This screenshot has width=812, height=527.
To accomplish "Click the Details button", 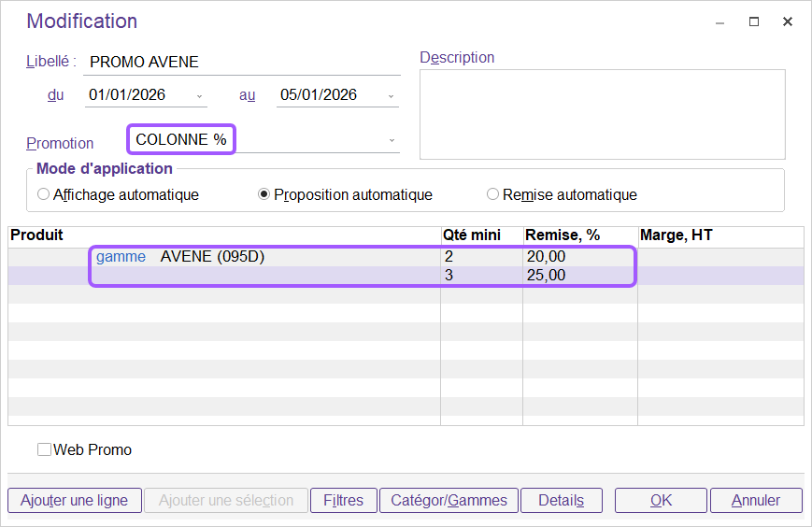I will pos(561,501).
